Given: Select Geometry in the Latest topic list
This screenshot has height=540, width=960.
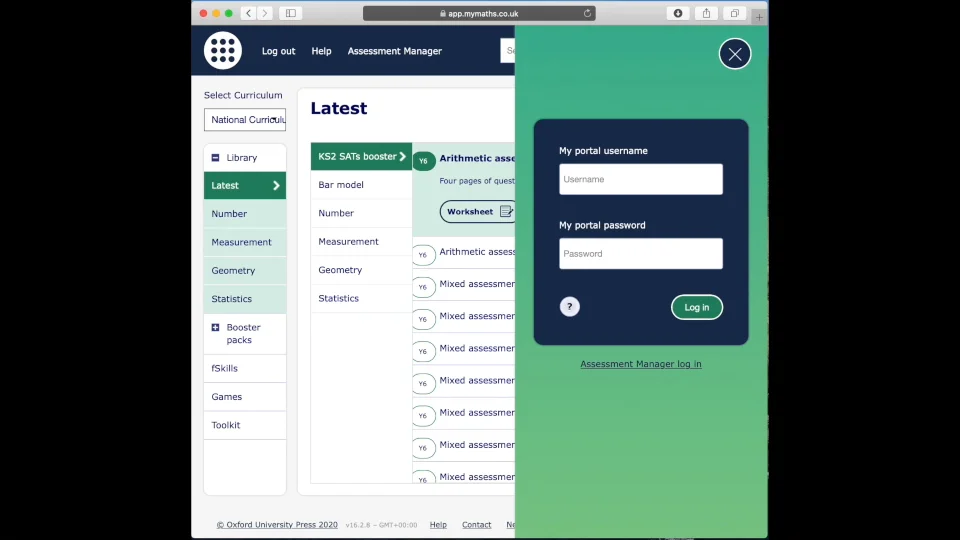Looking at the screenshot, I should [x=361, y=270].
